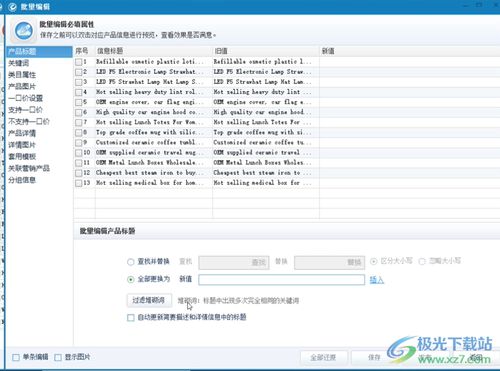500x371 pixels.
Task: Click old value cell for Top grade coffee mug
Action: pyautogui.click(x=266, y=132)
